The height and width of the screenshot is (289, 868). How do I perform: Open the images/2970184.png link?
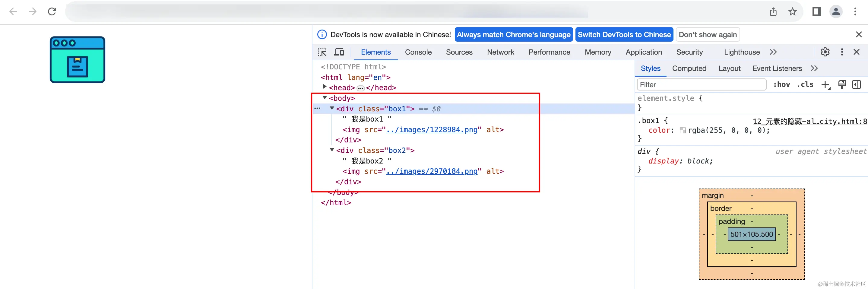(x=432, y=171)
